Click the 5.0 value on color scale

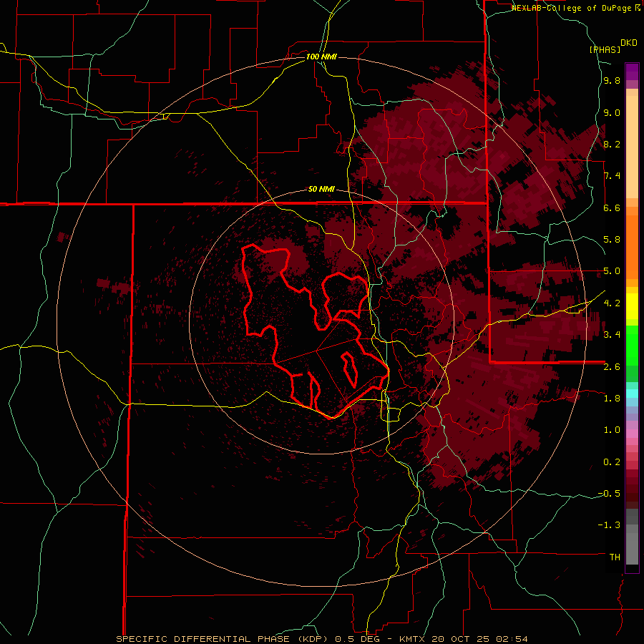(x=612, y=271)
